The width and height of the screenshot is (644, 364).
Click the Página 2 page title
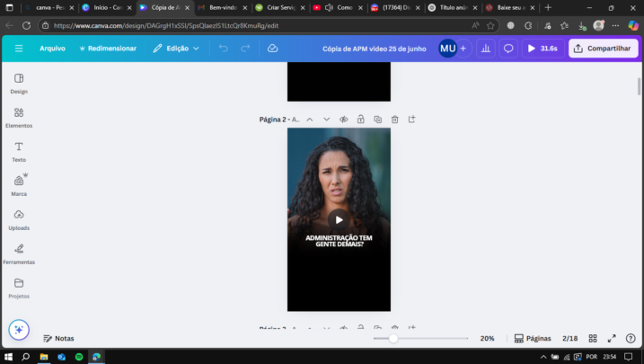tap(278, 120)
